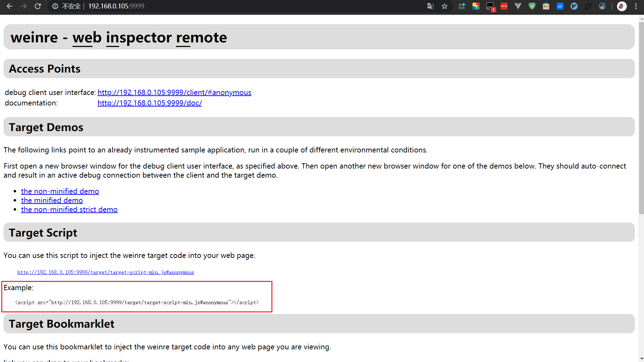The height and width of the screenshot is (362, 644).
Task: Open the blue download arrow extension
Action: 560,6
